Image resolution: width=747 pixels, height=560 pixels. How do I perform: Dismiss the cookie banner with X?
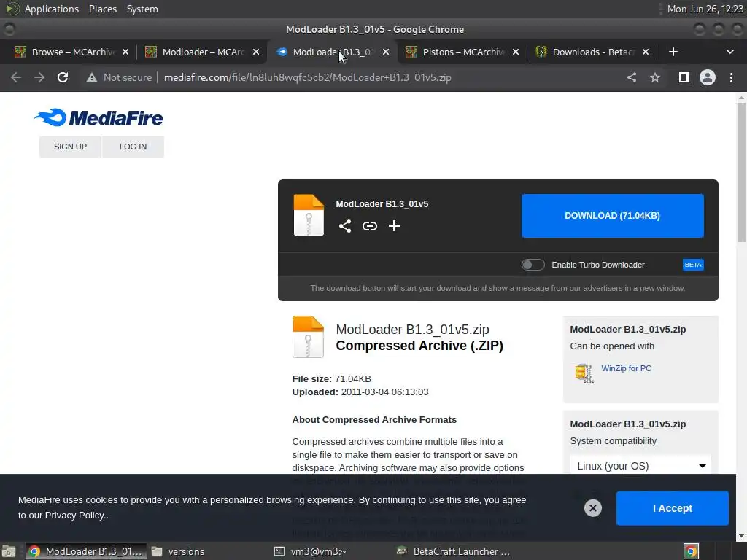tap(592, 508)
